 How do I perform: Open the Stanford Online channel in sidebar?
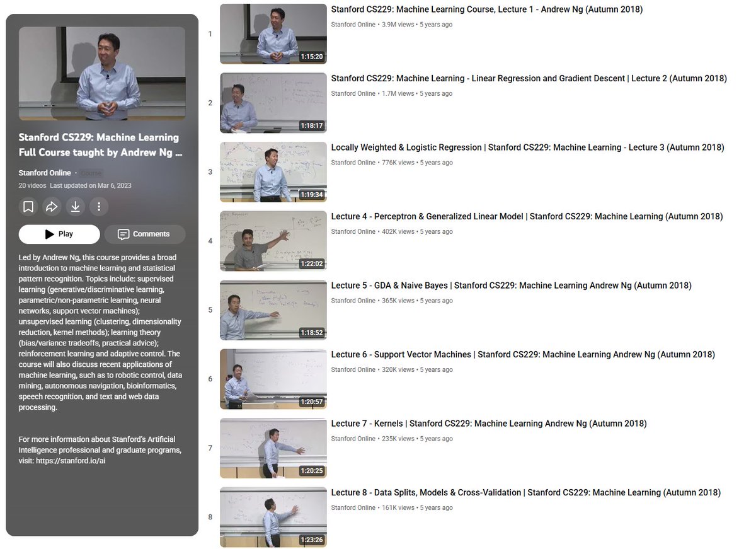click(x=45, y=173)
